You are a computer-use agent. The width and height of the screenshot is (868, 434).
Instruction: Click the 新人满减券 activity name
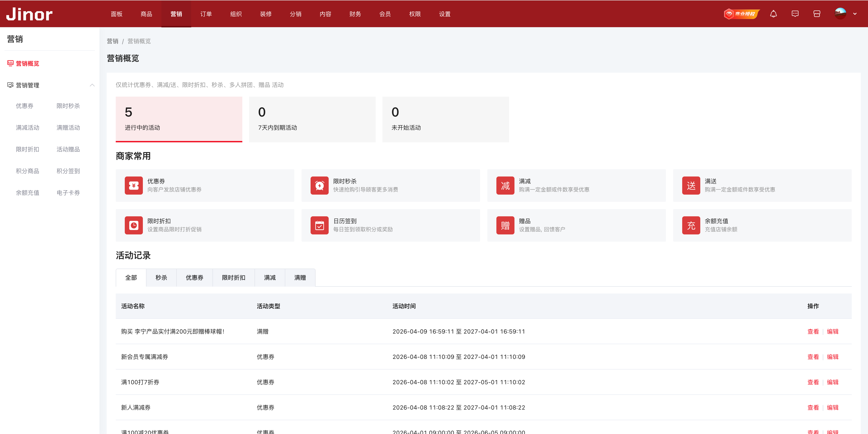point(136,407)
